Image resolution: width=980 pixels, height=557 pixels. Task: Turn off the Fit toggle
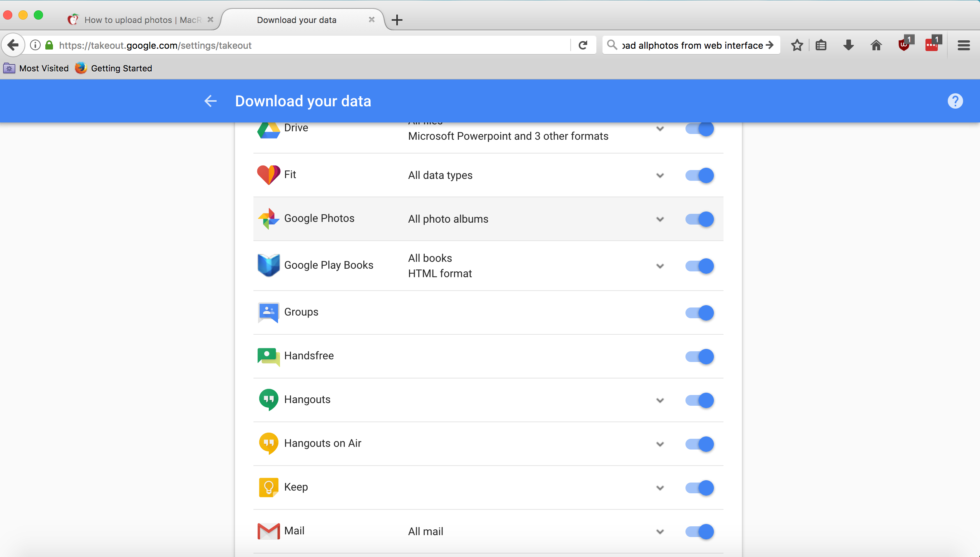pyautogui.click(x=700, y=175)
